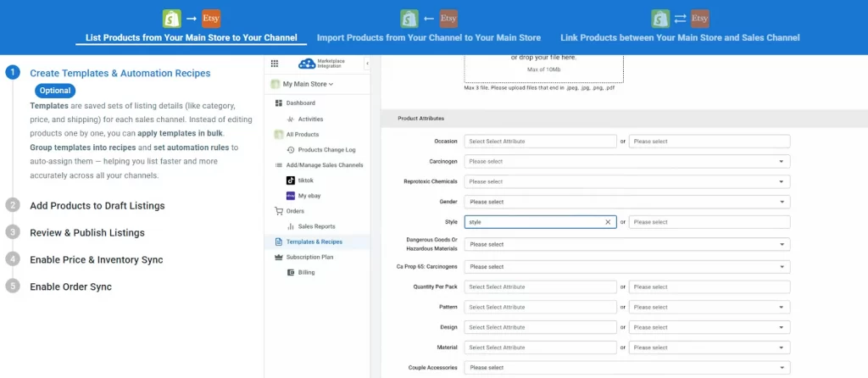Open the Gender dropdown

pos(627,202)
